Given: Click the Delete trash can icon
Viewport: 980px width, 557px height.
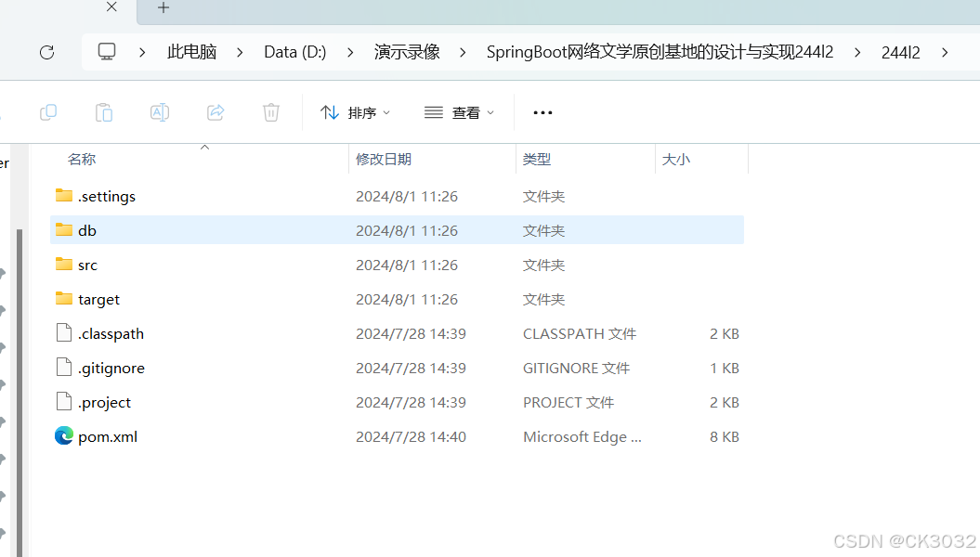Looking at the screenshot, I should coord(271,112).
